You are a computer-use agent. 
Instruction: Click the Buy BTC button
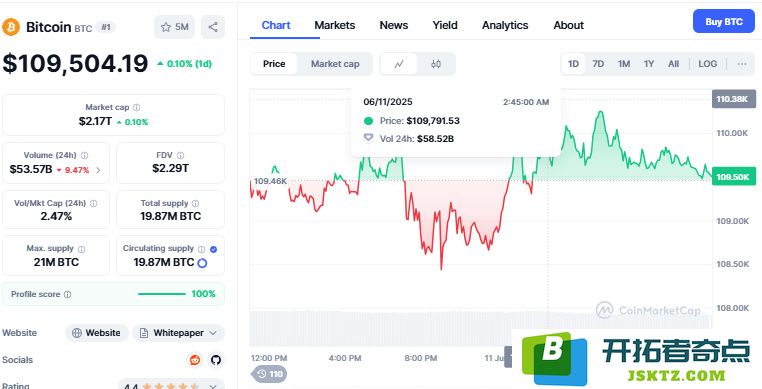tap(724, 21)
